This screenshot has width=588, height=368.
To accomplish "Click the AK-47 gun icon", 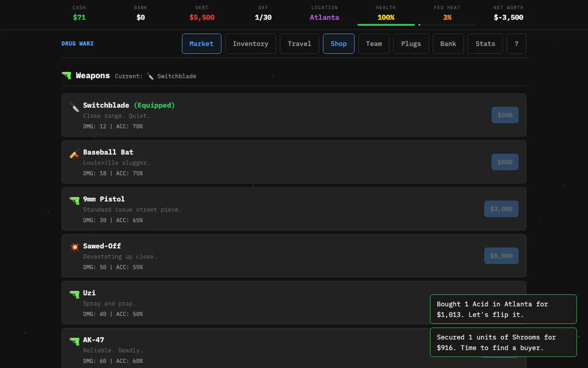I will click(74, 341).
